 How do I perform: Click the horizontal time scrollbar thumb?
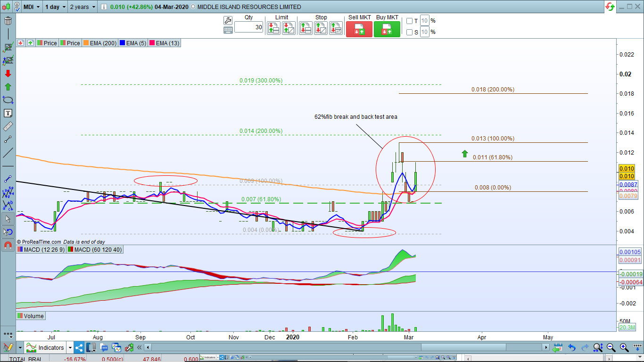point(463,347)
